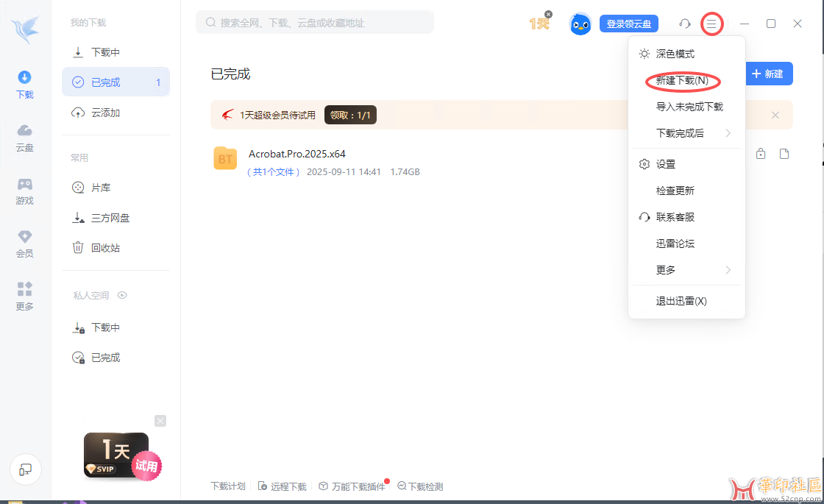Click the Xunlei hummingbird logo

click(x=25, y=29)
